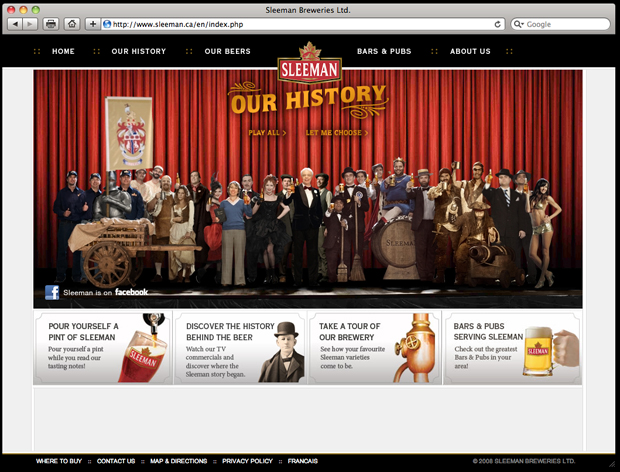Print the page with the printer icon
The height and width of the screenshot is (472, 620).
point(51,24)
